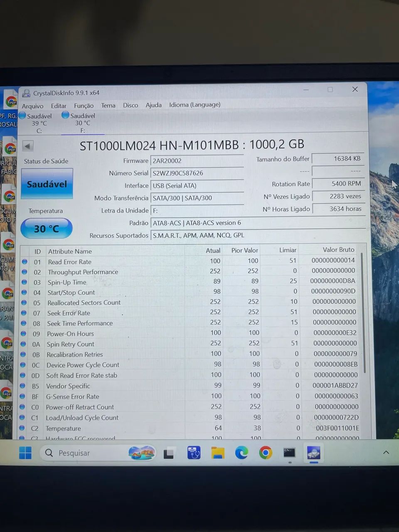The width and height of the screenshot is (399, 532).
Task: Click the status dot for Power-off Retract Count
Action: pyautogui.click(x=22, y=407)
